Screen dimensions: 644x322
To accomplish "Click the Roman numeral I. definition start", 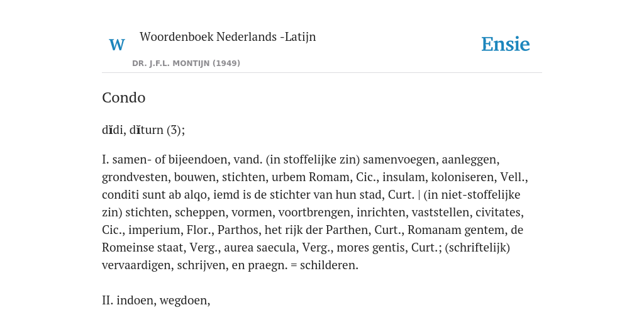I will [106, 159].
